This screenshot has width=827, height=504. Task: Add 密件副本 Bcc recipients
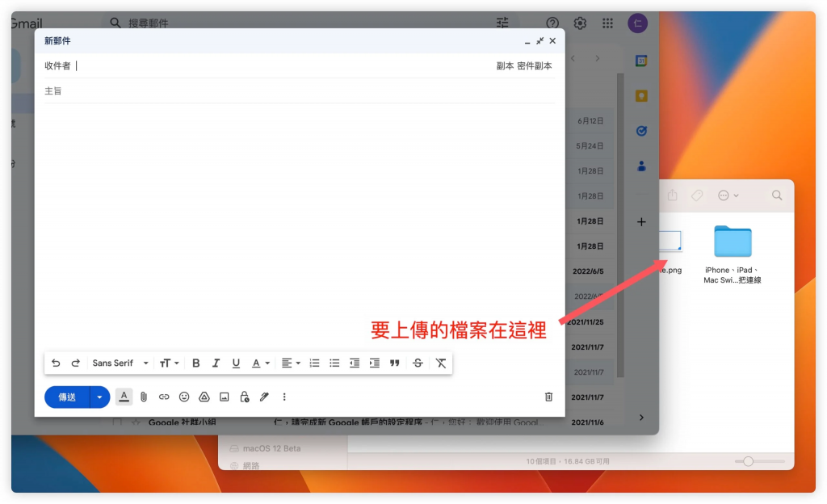pyautogui.click(x=535, y=66)
